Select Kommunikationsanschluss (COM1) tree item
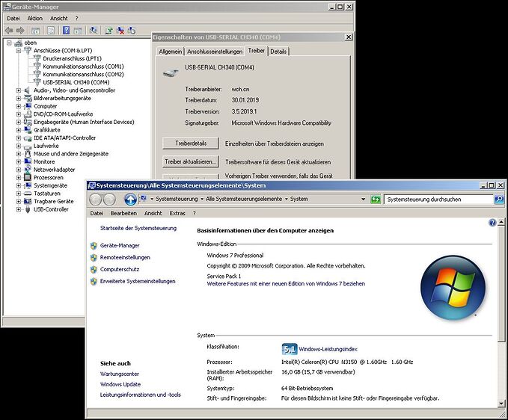 (x=83, y=67)
